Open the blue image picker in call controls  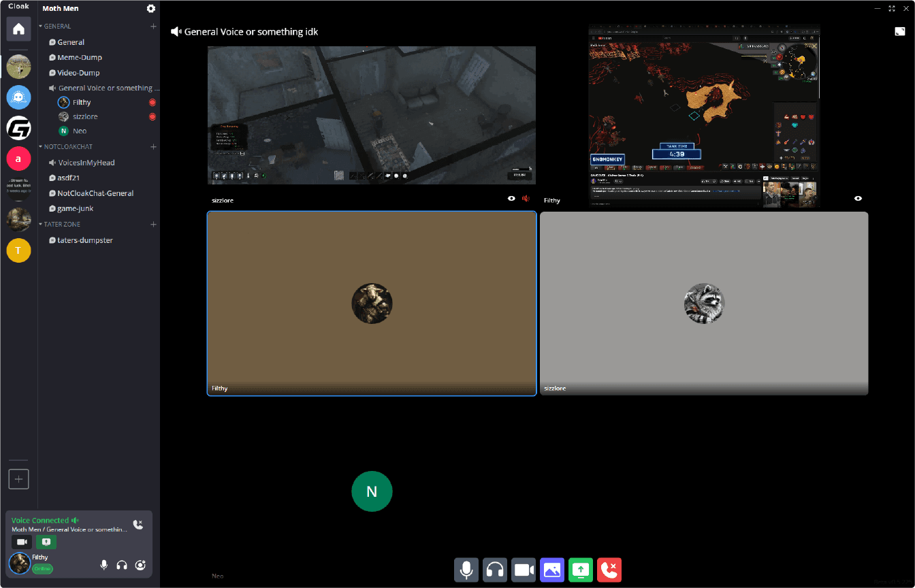pyautogui.click(x=552, y=570)
